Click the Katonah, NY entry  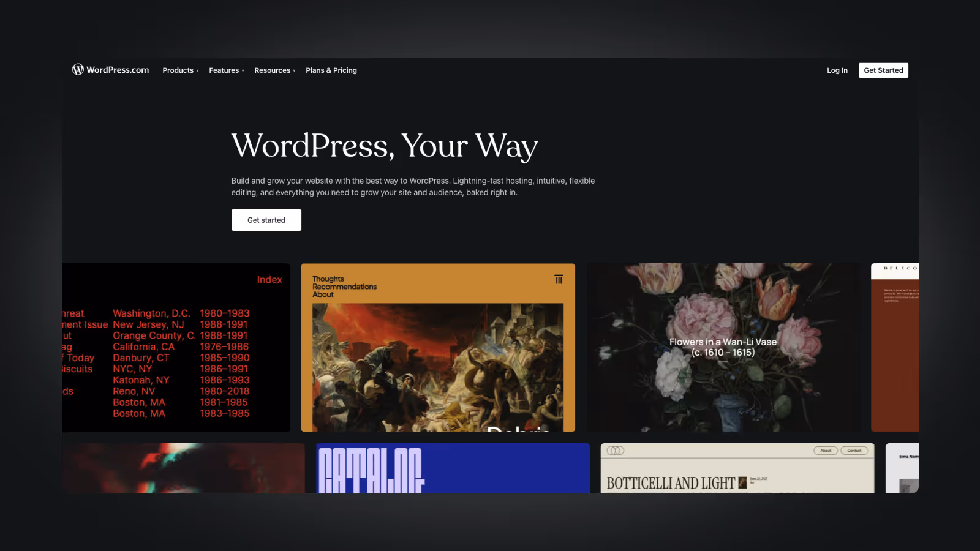coord(141,380)
